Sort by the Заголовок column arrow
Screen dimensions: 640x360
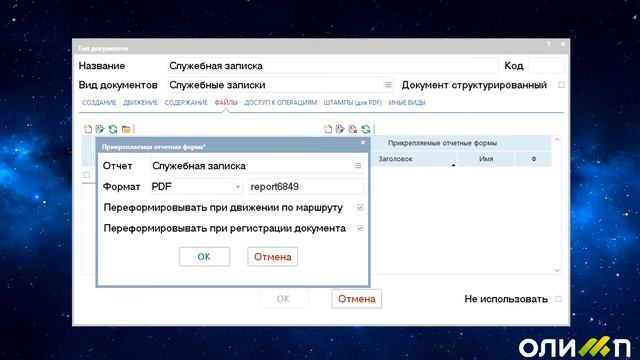[x=453, y=165]
